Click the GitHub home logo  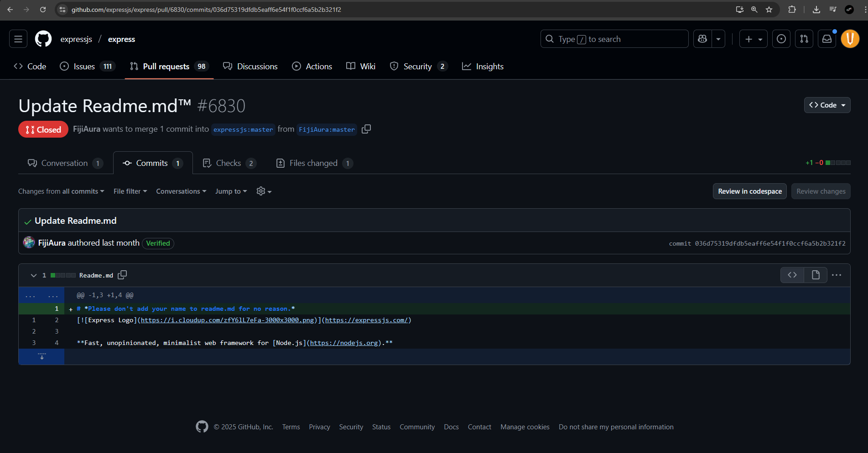coord(43,39)
